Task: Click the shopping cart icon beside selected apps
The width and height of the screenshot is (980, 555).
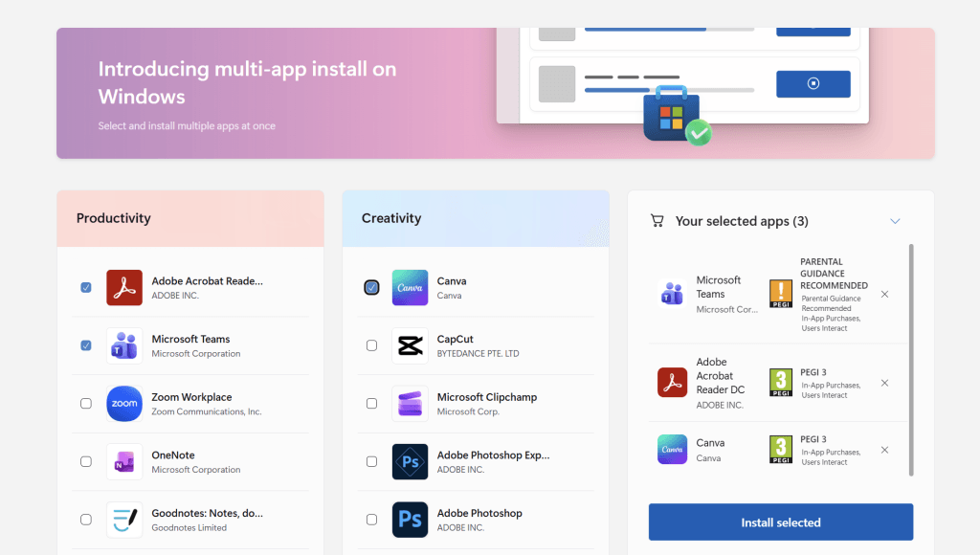Action: click(657, 220)
